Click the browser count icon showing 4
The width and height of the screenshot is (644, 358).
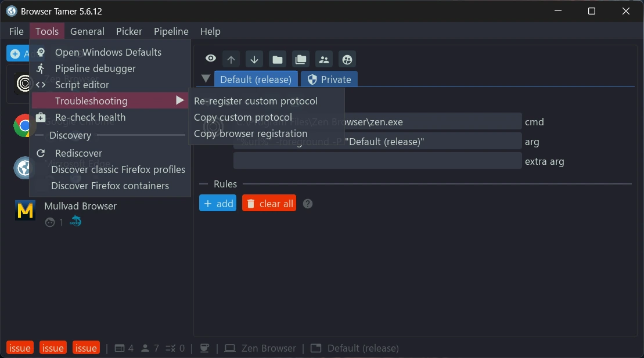tap(120, 348)
